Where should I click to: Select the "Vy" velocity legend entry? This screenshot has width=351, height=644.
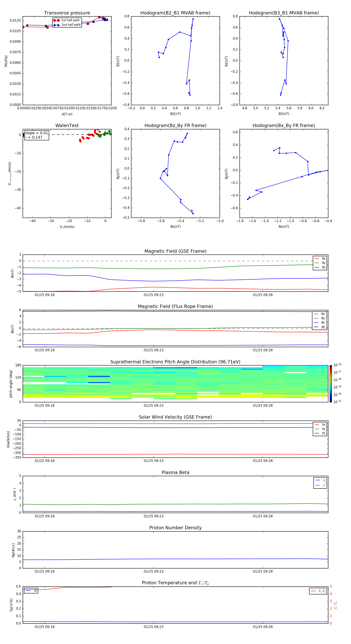coord(320,429)
